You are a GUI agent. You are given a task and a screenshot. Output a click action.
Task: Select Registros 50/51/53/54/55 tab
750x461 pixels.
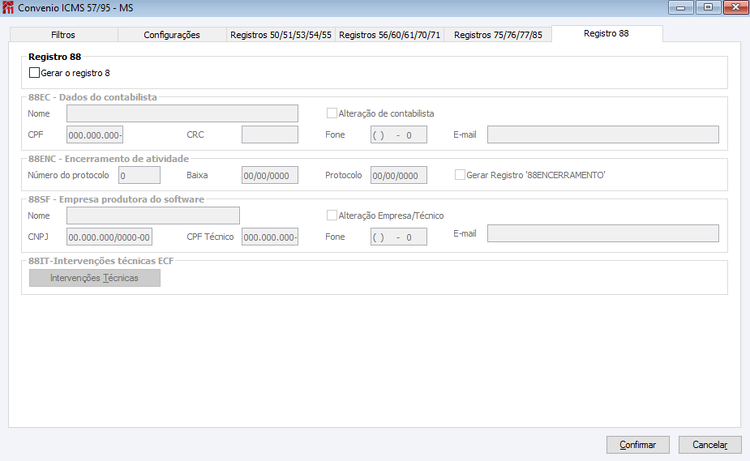click(281, 35)
